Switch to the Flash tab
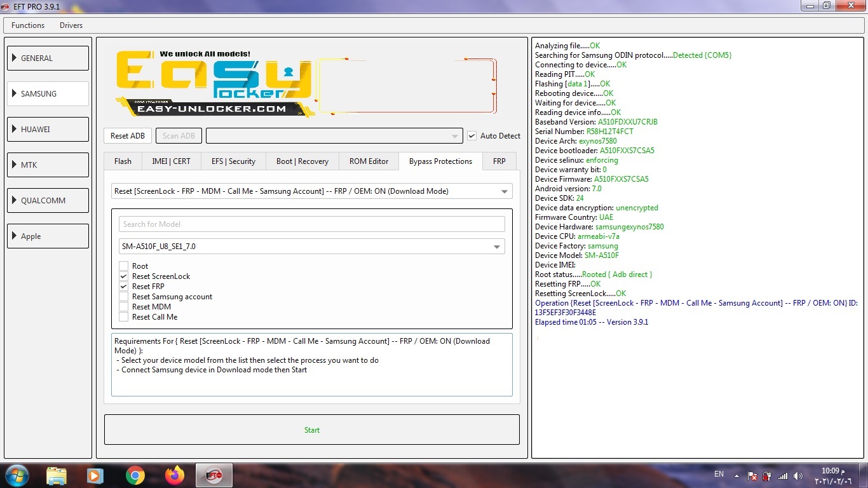The width and height of the screenshot is (868, 488). coord(123,161)
